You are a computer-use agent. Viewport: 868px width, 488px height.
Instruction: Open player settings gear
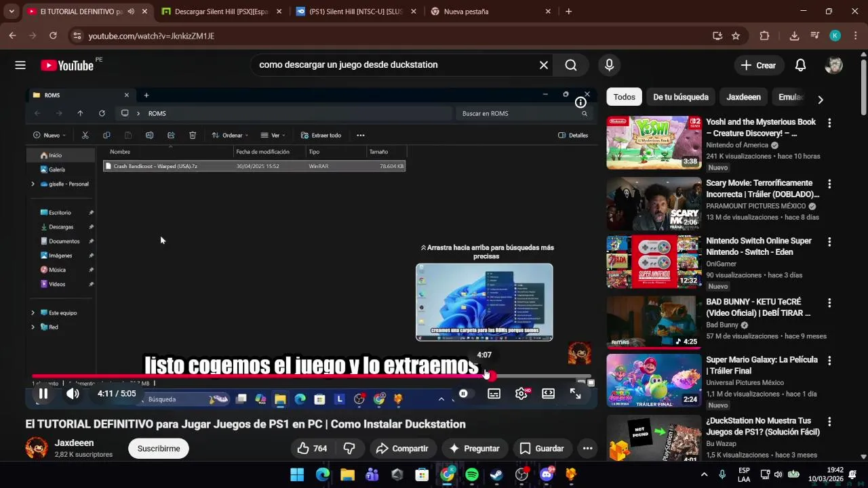pos(521,393)
